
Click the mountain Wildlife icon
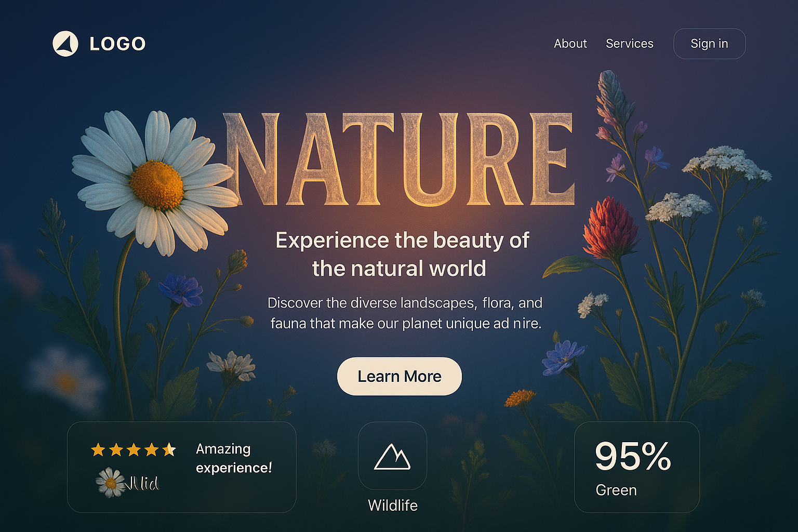pyautogui.click(x=392, y=457)
